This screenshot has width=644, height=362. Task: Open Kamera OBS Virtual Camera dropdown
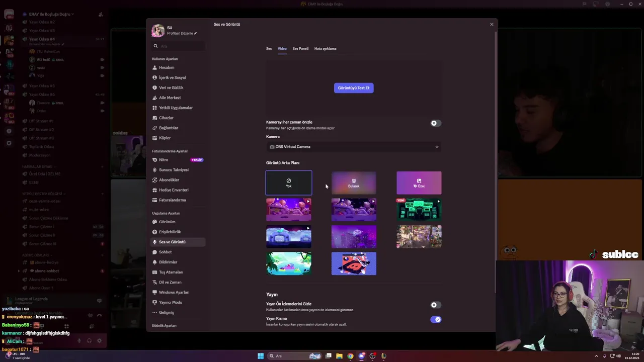click(x=354, y=147)
